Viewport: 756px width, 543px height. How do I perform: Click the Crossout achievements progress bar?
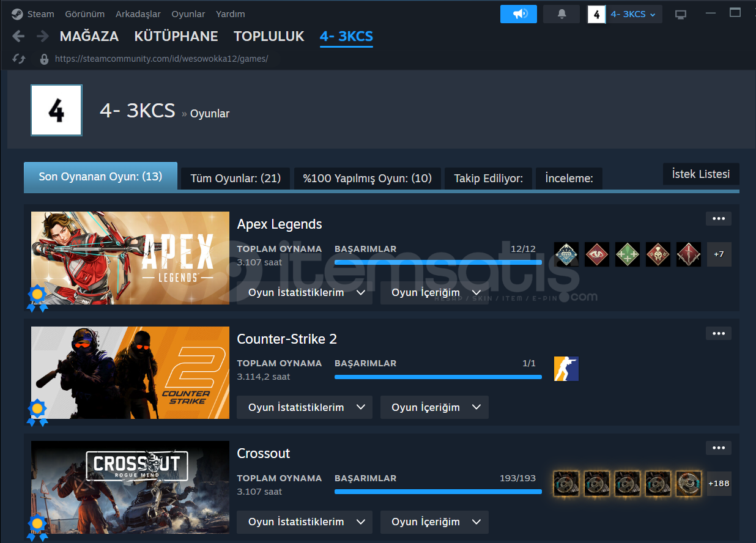[x=438, y=492]
